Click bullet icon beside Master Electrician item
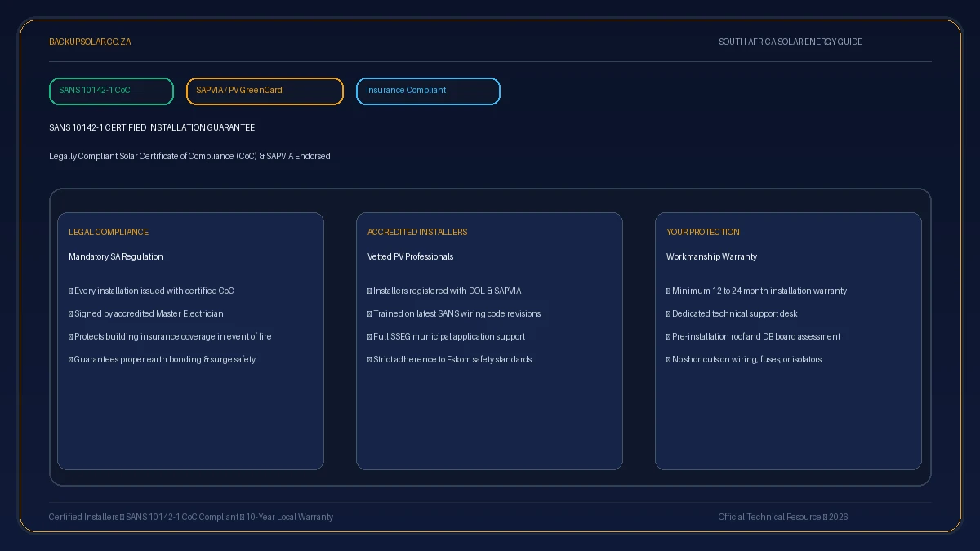 tap(71, 313)
